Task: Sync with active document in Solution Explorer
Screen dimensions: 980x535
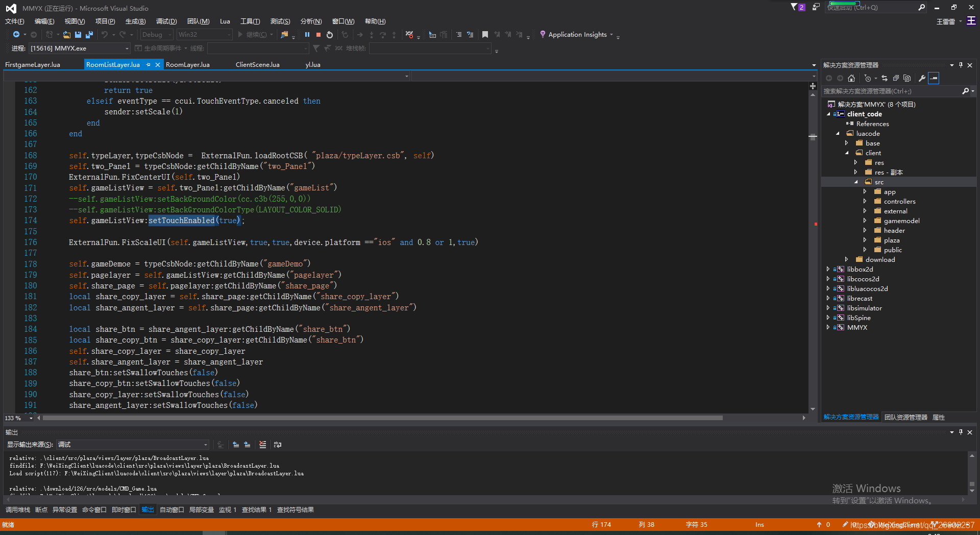Action: tap(885, 78)
